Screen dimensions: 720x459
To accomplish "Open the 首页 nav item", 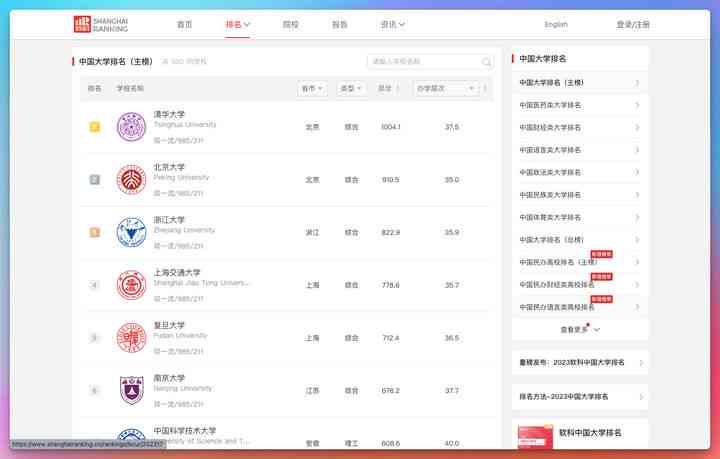I will (185, 24).
